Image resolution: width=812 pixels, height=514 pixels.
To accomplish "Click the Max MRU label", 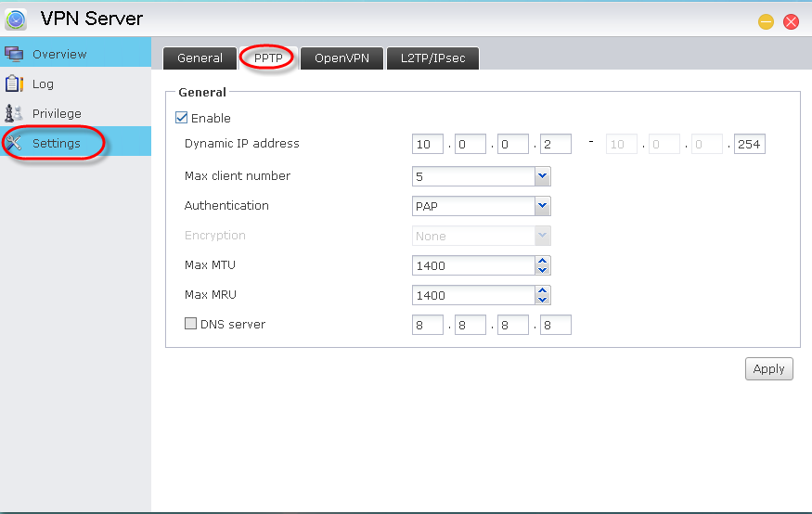I will point(211,294).
